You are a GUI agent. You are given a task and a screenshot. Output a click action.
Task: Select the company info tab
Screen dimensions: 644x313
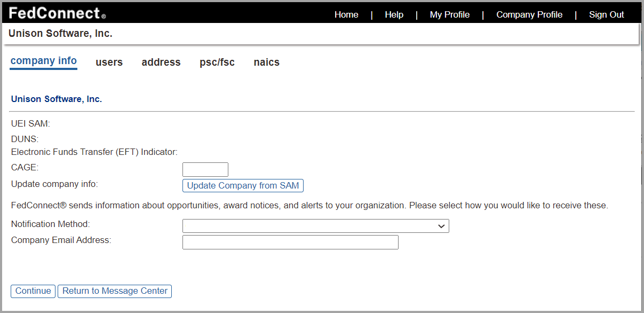(44, 61)
